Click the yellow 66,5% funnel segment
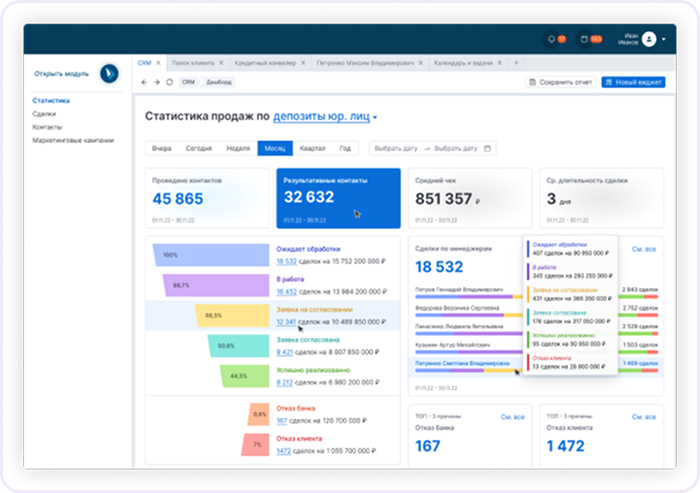This screenshot has height=493, width=700. (232, 315)
